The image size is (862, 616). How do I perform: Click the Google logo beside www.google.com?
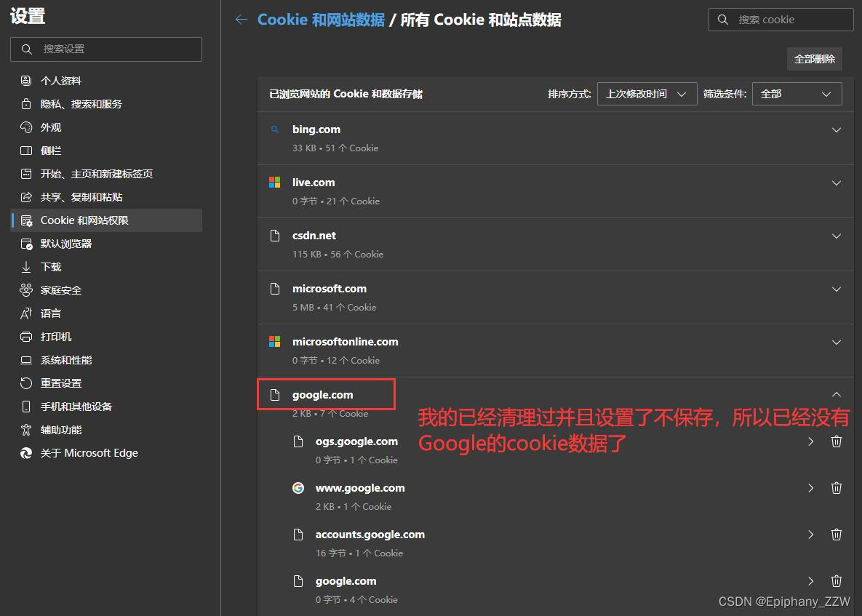coord(298,488)
